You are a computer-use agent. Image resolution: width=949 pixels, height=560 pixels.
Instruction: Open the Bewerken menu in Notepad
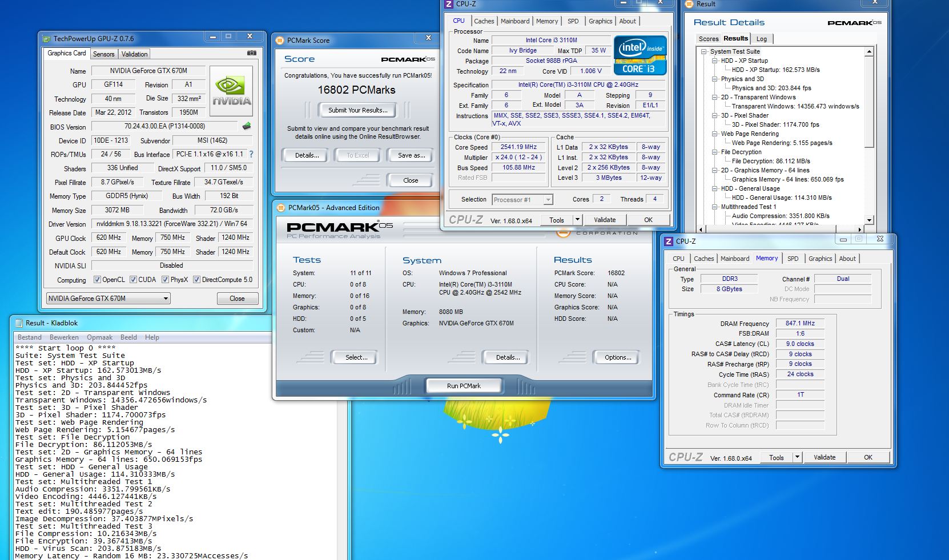[x=64, y=337]
